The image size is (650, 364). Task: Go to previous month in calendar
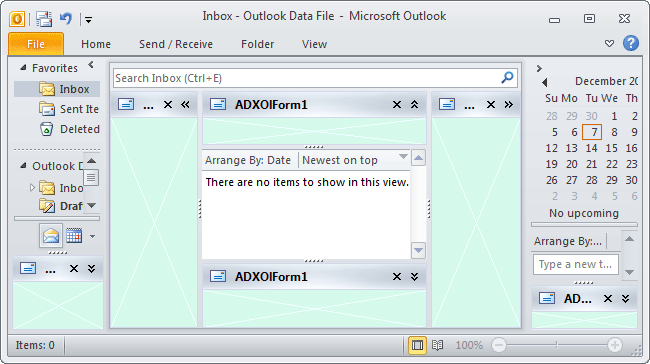tap(545, 83)
